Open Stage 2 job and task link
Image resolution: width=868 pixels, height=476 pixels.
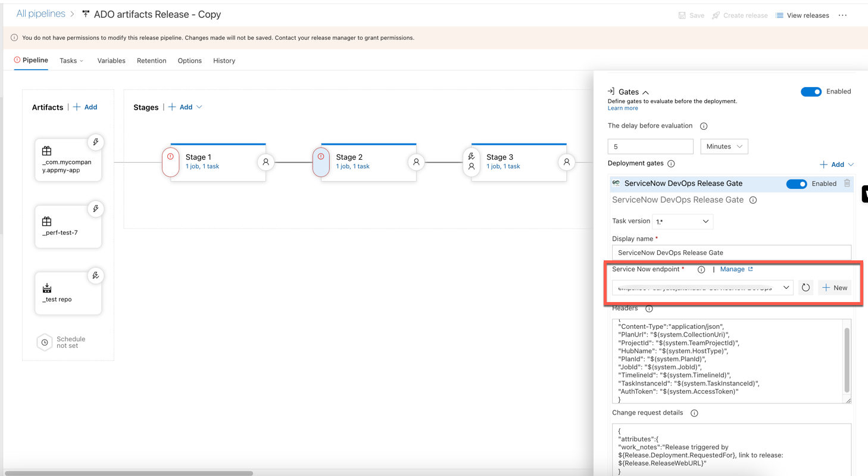pyautogui.click(x=353, y=167)
